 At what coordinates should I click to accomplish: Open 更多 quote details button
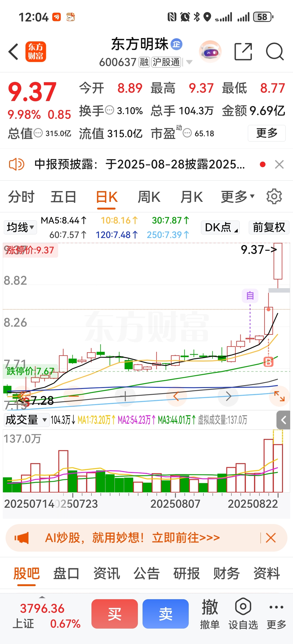[x=267, y=133]
